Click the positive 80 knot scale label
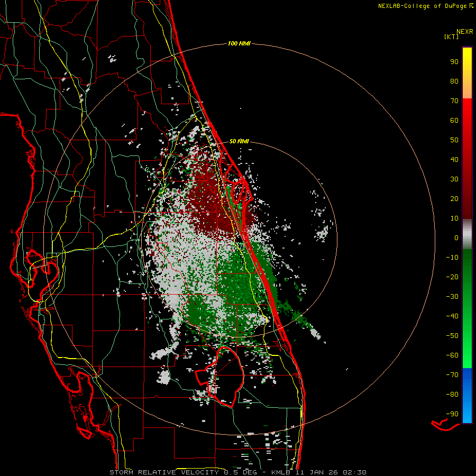This screenshot has width=476, height=476. [x=454, y=81]
